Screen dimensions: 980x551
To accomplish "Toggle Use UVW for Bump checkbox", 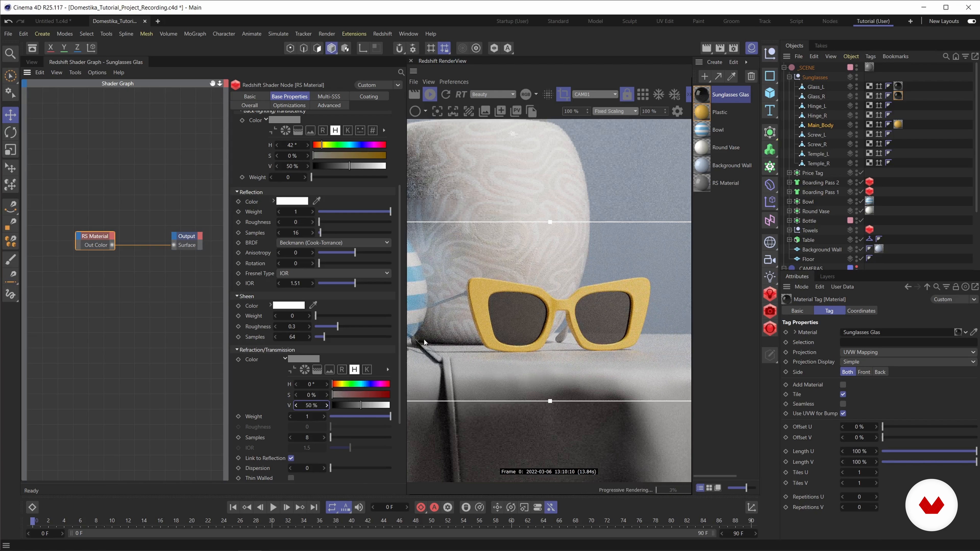I will (x=843, y=413).
